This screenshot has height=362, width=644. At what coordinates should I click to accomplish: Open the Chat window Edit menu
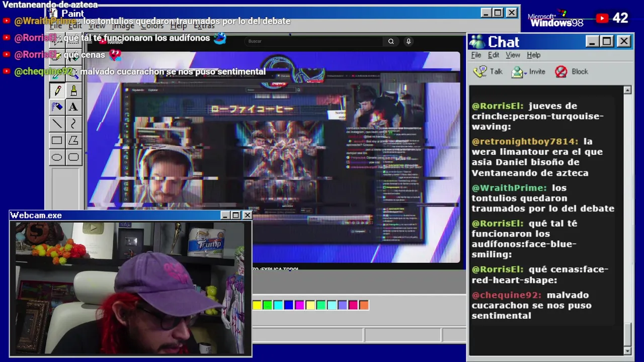[494, 55]
